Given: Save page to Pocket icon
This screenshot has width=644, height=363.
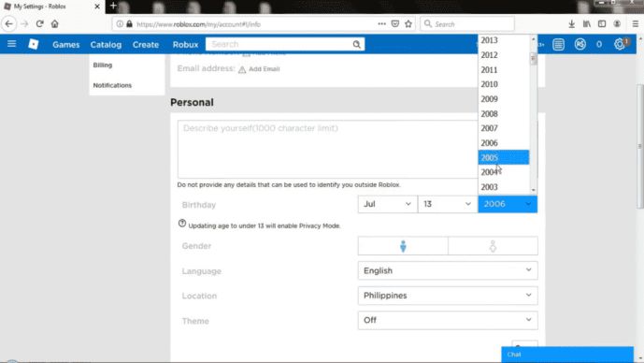Looking at the screenshot, I should pos(395,23).
